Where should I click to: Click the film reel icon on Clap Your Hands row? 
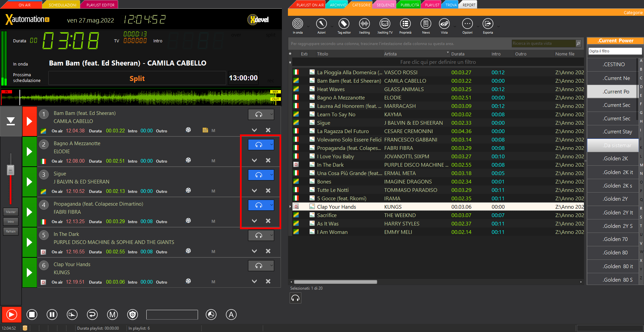click(188, 281)
